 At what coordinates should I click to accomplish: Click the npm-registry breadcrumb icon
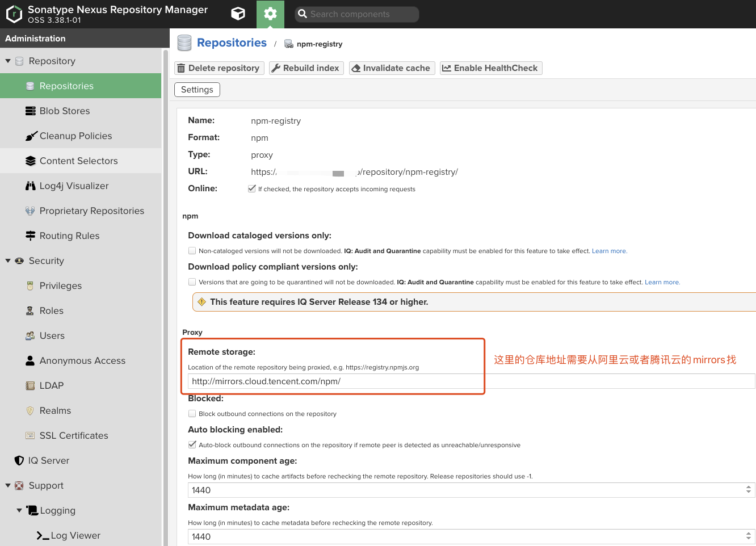tap(289, 44)
